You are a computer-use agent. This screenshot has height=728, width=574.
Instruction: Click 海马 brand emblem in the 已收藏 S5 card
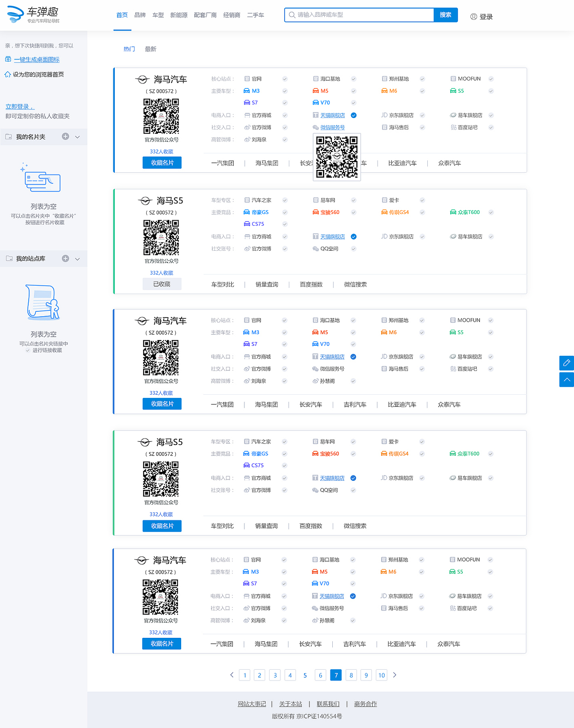click(x=145, y=201)
